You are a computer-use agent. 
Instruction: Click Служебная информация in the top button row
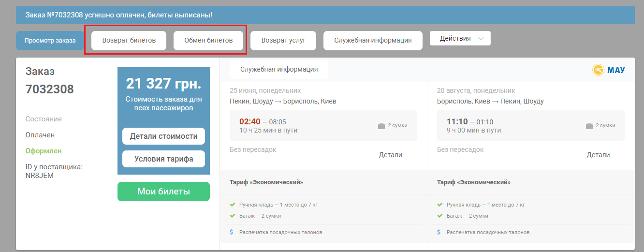click(x=373, y=41)
